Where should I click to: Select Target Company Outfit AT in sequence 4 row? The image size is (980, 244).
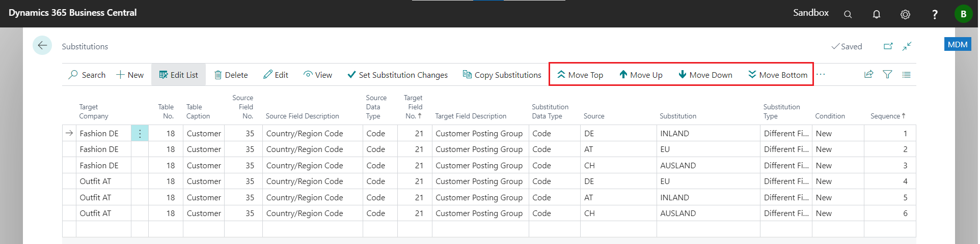pyautogui.click(x=103, y=181)
